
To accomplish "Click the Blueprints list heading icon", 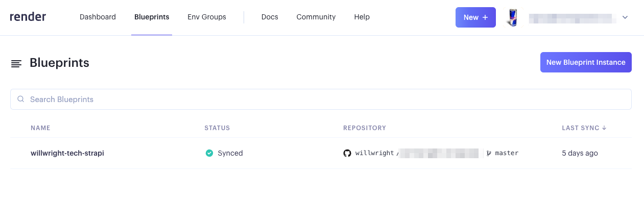I will pyautogui.click(x=16, y=64).
